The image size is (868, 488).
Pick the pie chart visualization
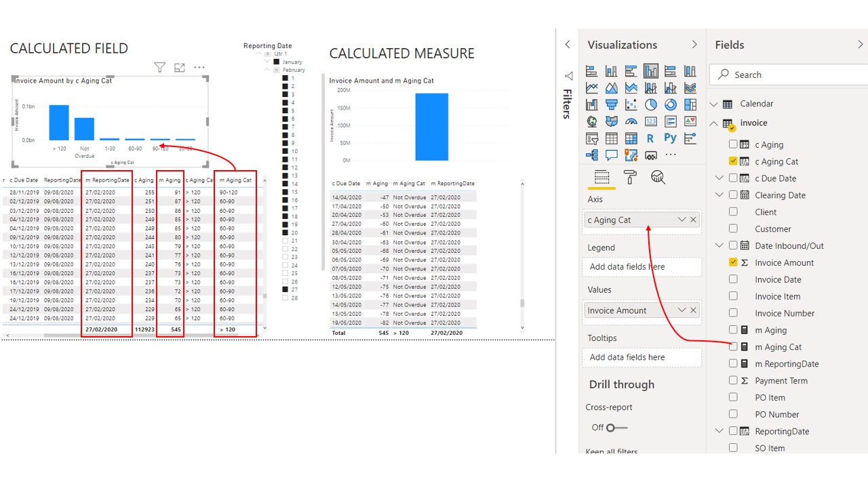[x=651, y=104]
